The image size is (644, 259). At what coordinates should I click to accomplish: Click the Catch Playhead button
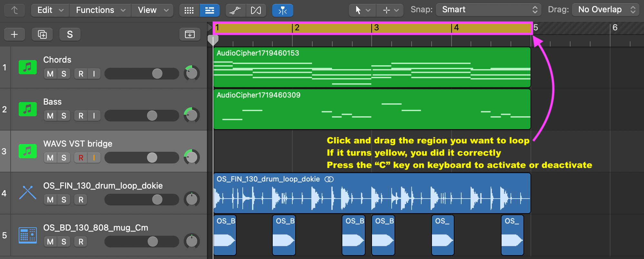pyautogui.click(x=282, y=10)
